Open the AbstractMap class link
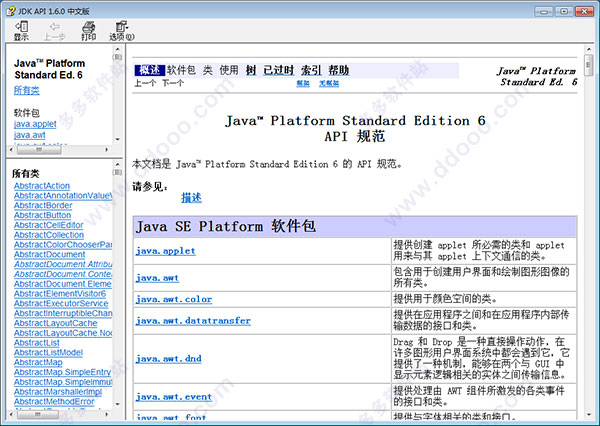Viewport: 600px width, 426px height. click(x=38, y=362)
